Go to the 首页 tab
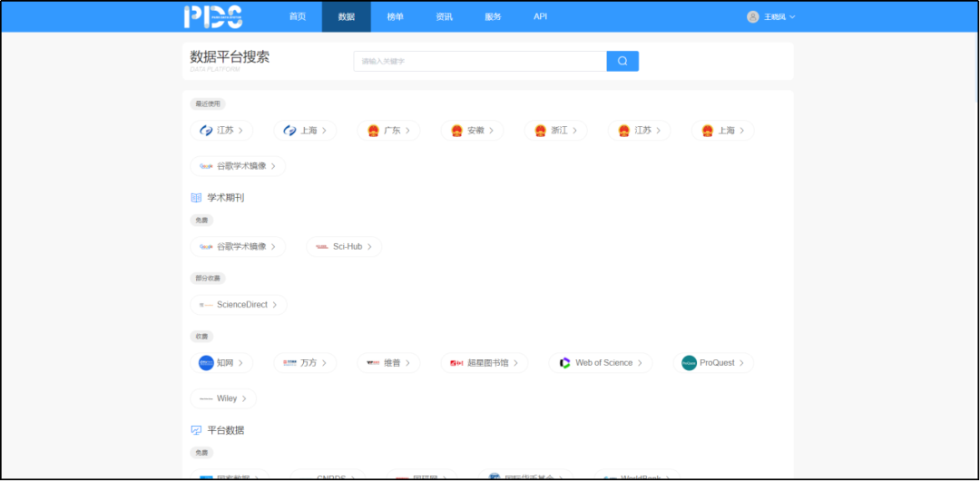The width and height of the screenshot is (980, 481). 298,17
